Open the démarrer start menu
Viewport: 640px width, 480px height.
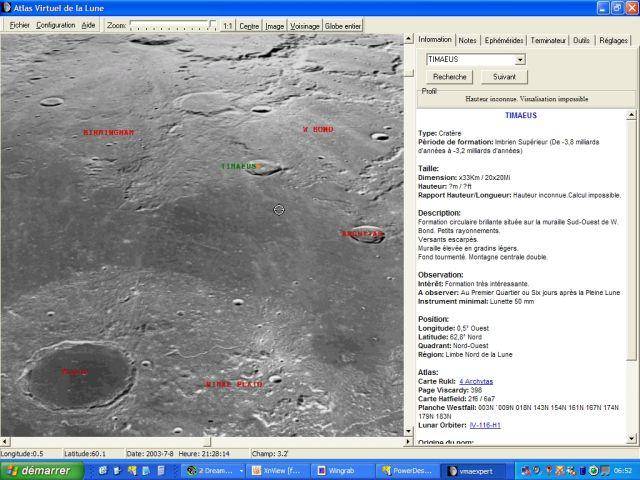pyautogui.click(x=42, y=471)
